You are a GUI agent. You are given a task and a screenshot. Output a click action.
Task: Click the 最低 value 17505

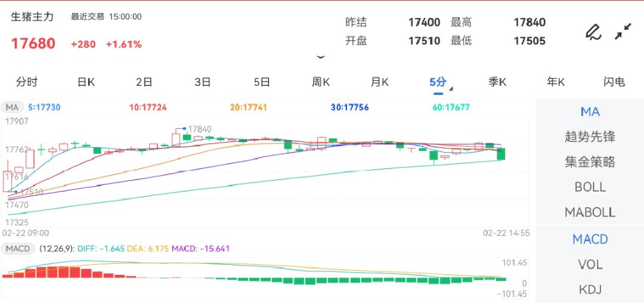(530, 41)
